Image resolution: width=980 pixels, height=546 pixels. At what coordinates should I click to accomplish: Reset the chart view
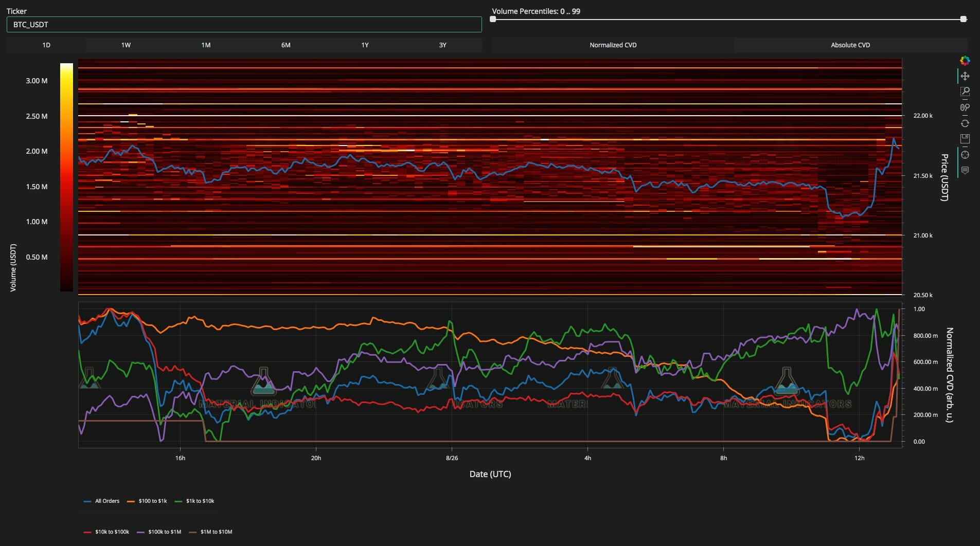pos(965,123)
